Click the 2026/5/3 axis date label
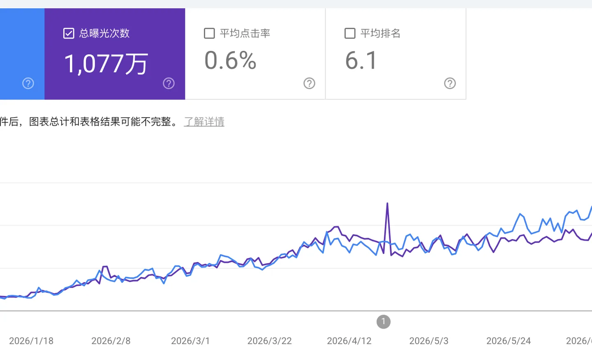The image size is (592, 364). coord(429,341)
